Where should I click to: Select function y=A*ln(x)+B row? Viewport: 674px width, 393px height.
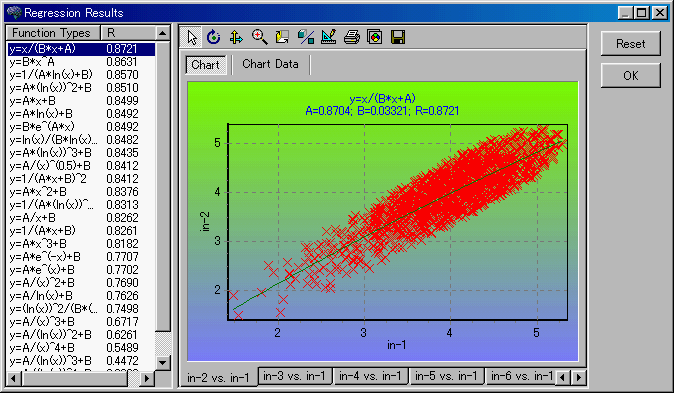coord(81,114)
